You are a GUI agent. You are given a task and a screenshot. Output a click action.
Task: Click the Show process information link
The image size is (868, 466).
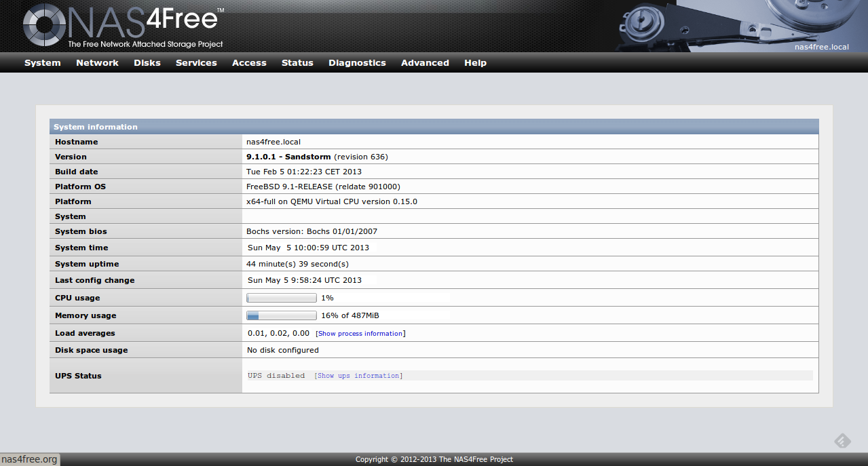pos(360,333)
